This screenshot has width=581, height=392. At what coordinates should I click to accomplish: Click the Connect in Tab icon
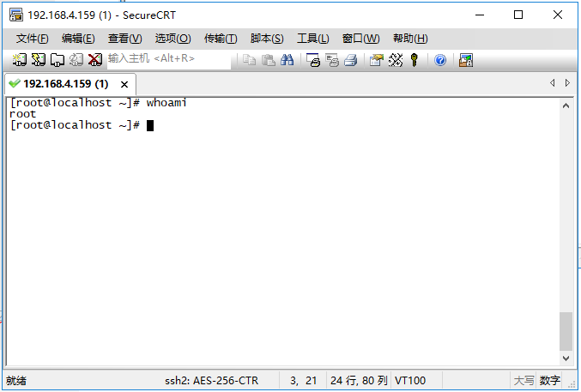click(x=57, y=60)
